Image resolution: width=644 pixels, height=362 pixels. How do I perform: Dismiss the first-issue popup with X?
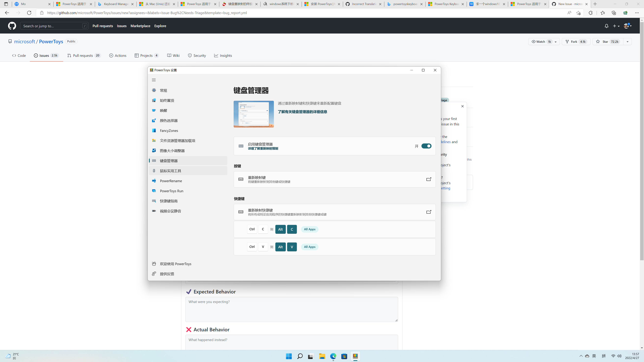coord(463,106)
